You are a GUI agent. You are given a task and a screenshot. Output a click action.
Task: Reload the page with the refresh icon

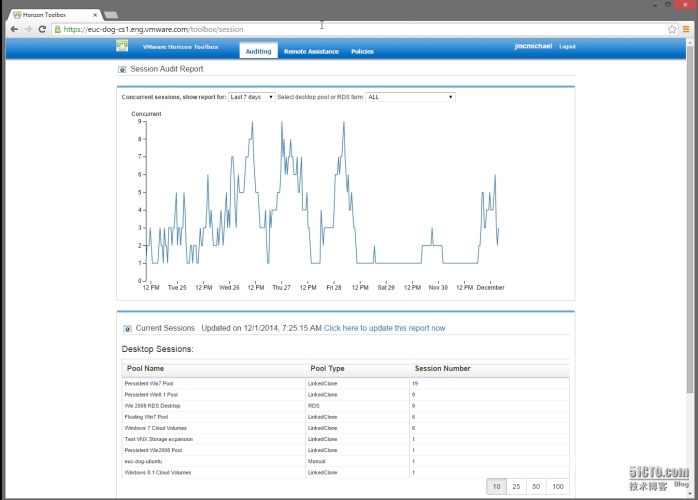point(42,29)
